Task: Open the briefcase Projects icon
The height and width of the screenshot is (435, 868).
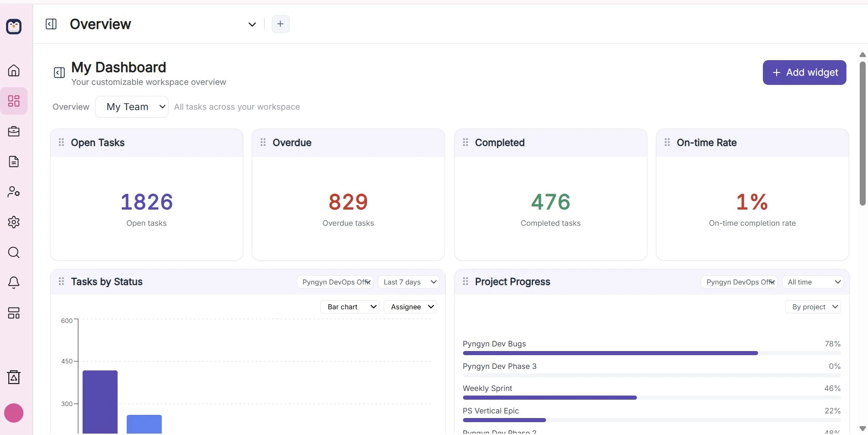Action: tap(14, 131)
